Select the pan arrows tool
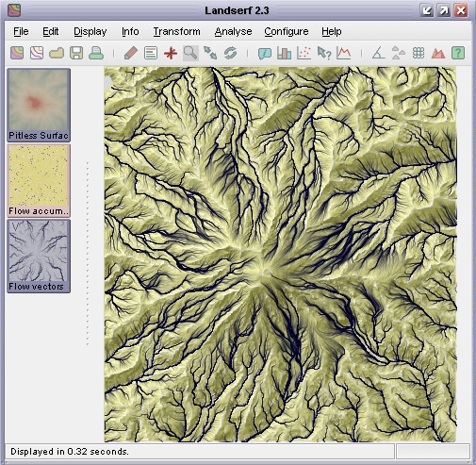476x465 pixels. coord(210,53)
